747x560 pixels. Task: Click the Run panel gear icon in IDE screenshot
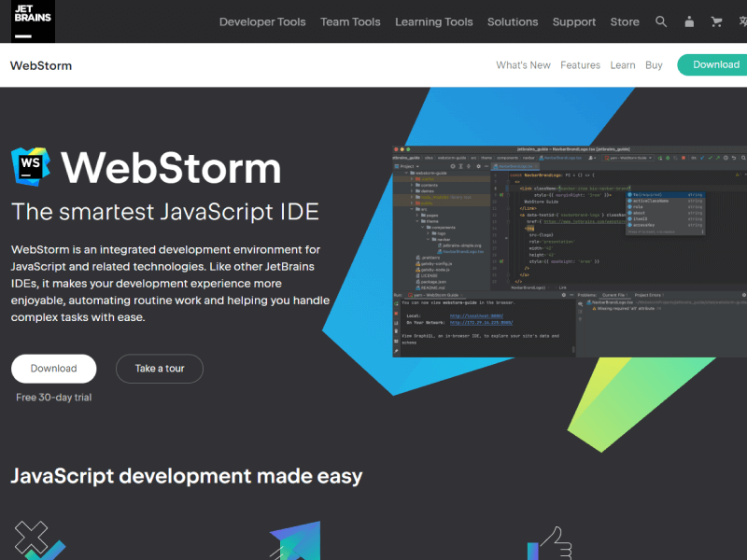click(x=564, y=295)
